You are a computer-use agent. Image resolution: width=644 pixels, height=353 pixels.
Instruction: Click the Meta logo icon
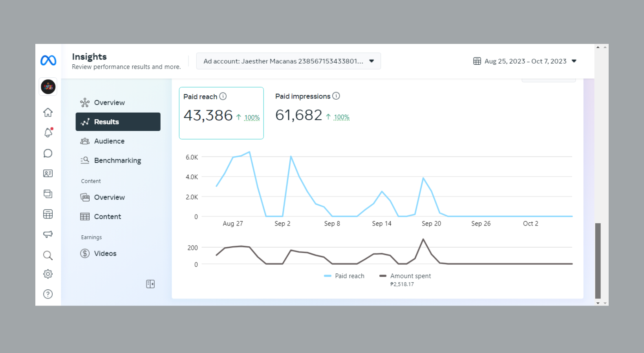48,60
